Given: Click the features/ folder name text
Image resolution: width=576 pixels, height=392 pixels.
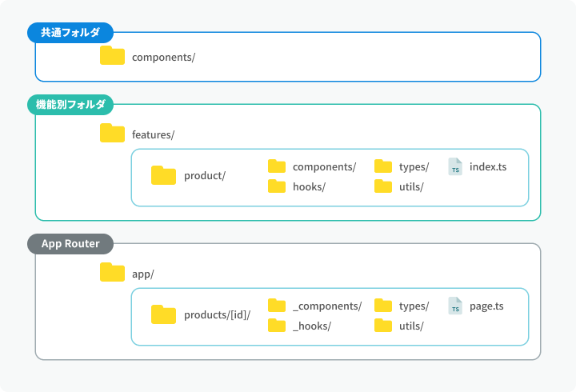Looking at the screenshot, I should point(153,135).
